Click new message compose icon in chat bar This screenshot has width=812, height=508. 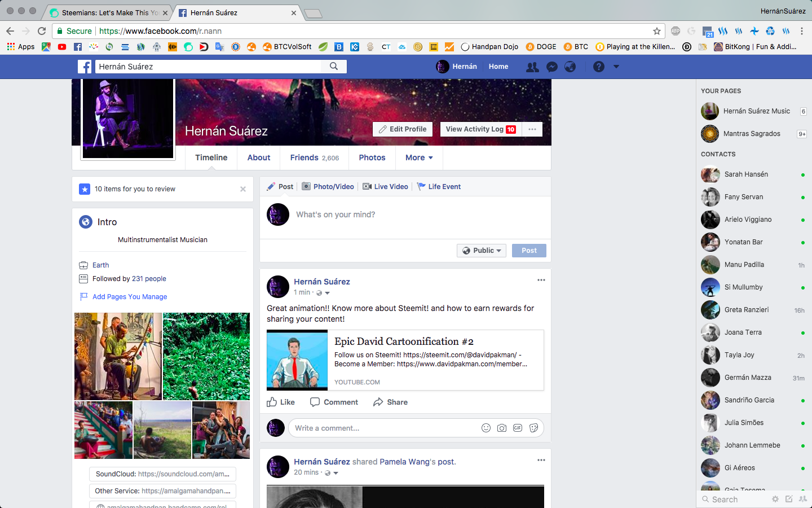(789, 499)
